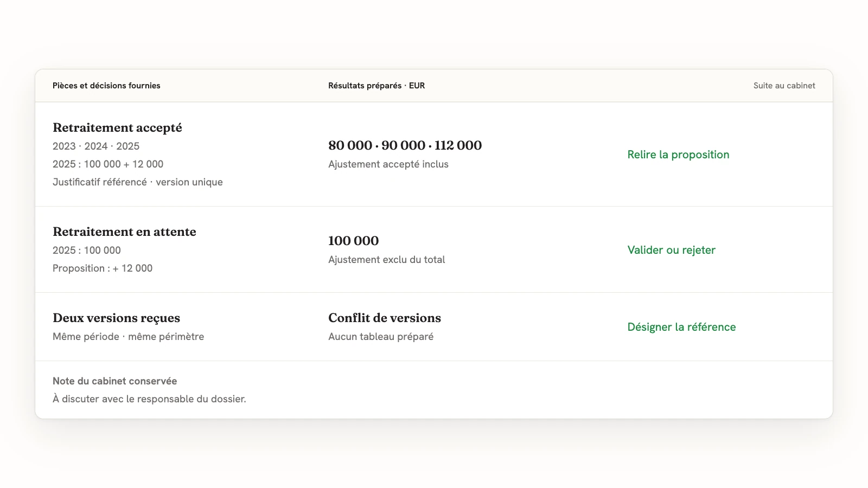Click the 'Retraitement en attente' heading
The height and width of the screenshot is (488, 868).
[x=124, y=232]
